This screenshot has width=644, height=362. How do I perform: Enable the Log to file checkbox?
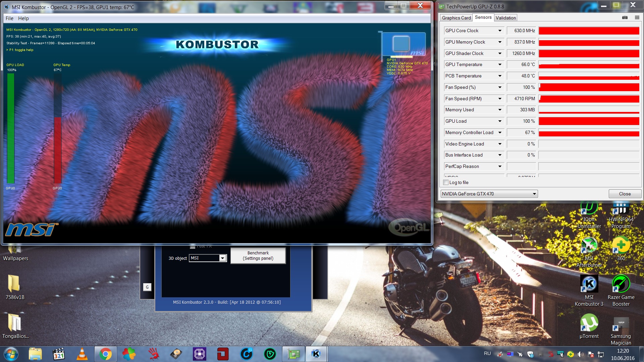446,182
